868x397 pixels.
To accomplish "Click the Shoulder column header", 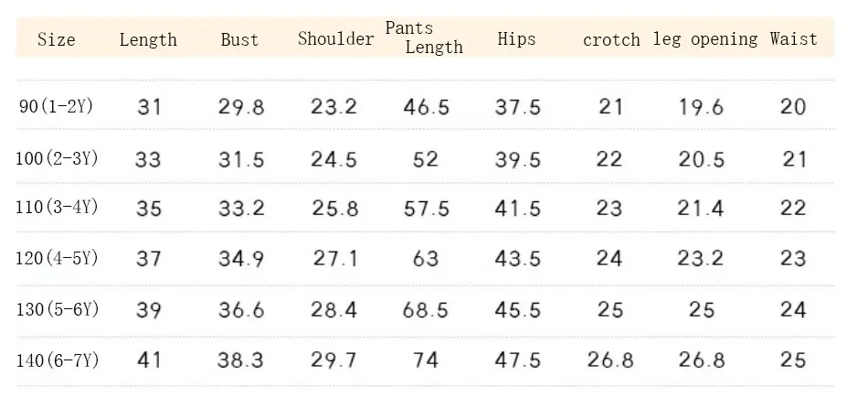I will [x=335, y=38].
